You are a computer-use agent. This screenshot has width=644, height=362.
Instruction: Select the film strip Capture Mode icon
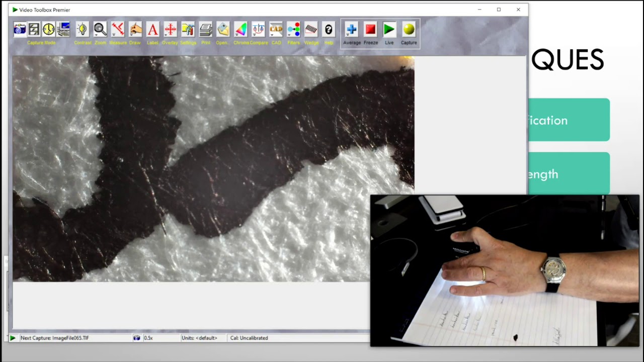click(x=34, y=30)
